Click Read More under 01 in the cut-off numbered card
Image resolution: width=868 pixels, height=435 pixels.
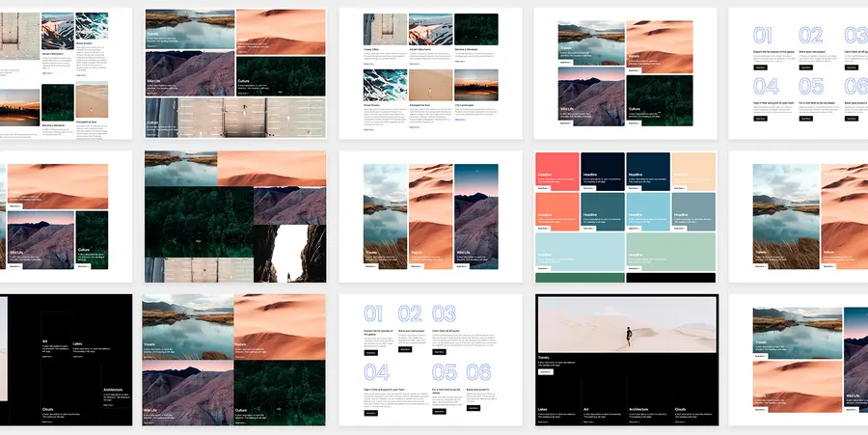[x=760, y=68]
